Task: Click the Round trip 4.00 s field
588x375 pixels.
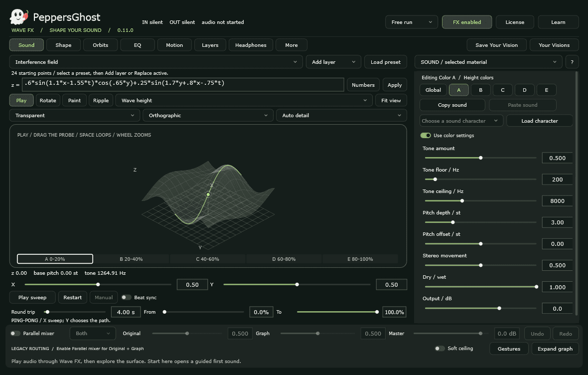Action: tap(126, 312)
